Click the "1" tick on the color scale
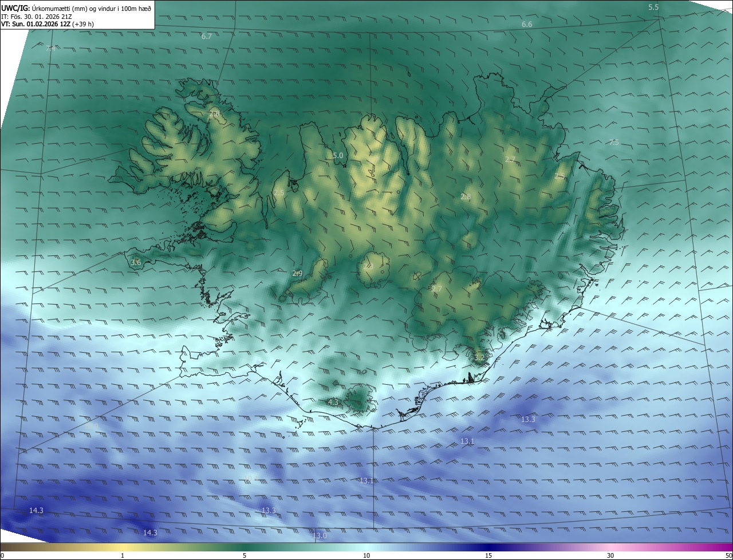733x560 pixels. [x=123, y=555]
